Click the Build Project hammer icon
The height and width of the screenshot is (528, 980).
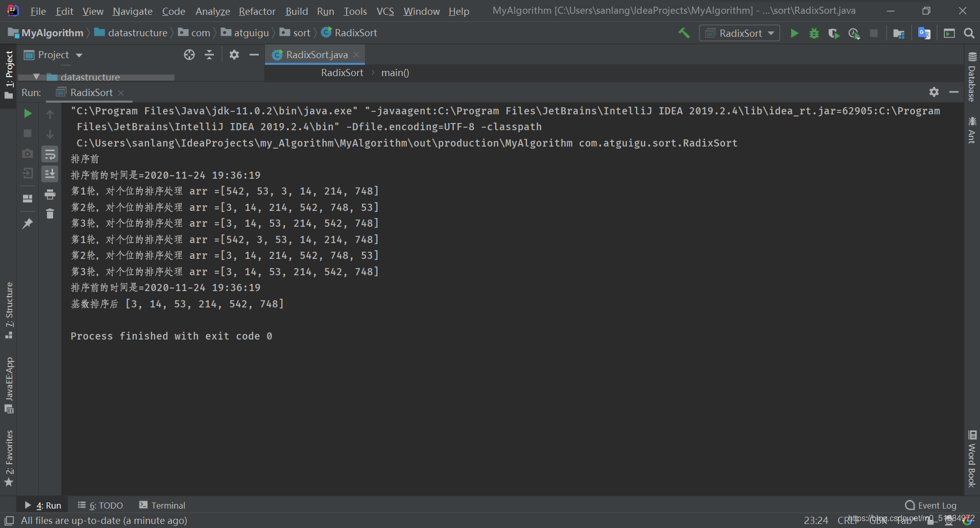(684, 33)
